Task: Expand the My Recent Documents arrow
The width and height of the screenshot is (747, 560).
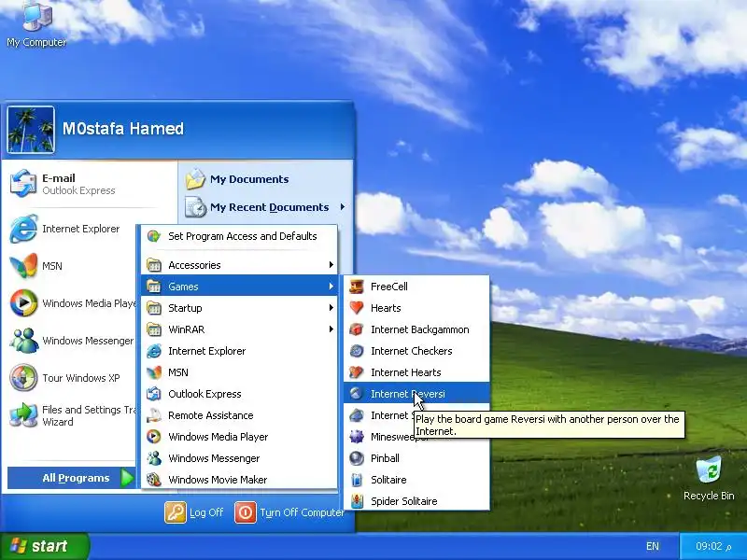Action: (343, 207)
